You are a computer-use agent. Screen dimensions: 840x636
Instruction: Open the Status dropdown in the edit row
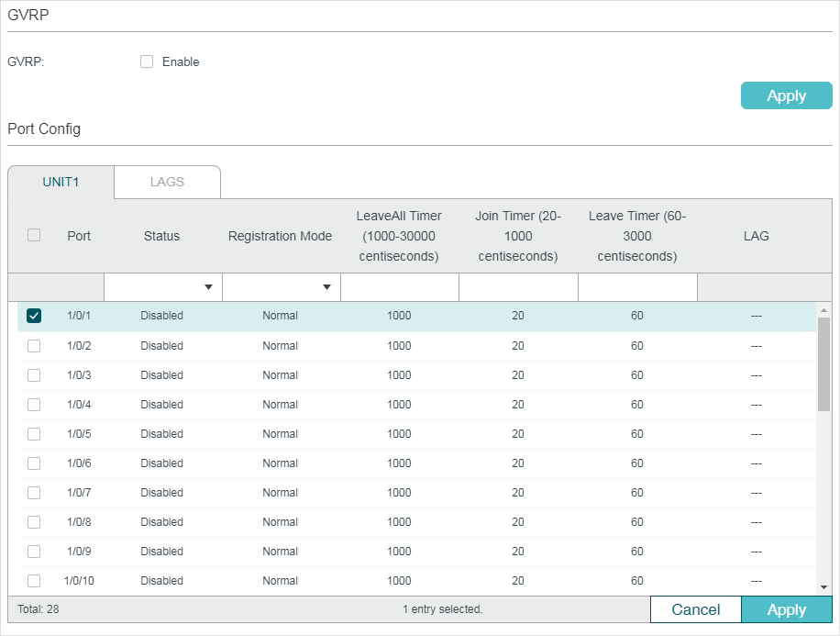[x=163, y=287]
